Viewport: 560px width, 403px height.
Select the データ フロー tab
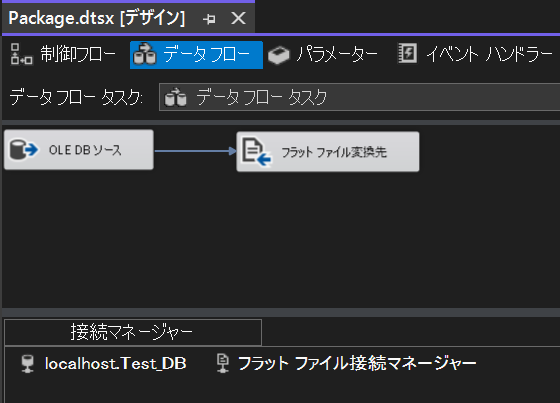(x=196, y=55)
